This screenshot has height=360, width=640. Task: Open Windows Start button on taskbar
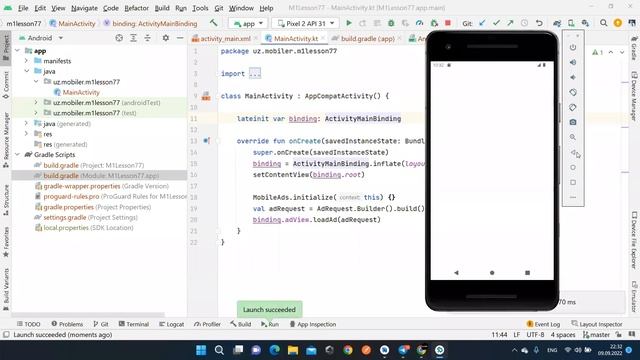tap(201, 350)
